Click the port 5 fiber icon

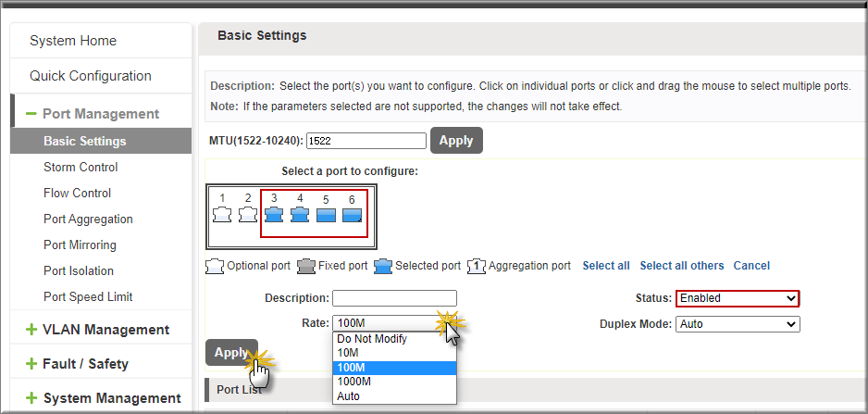[326, 216]
